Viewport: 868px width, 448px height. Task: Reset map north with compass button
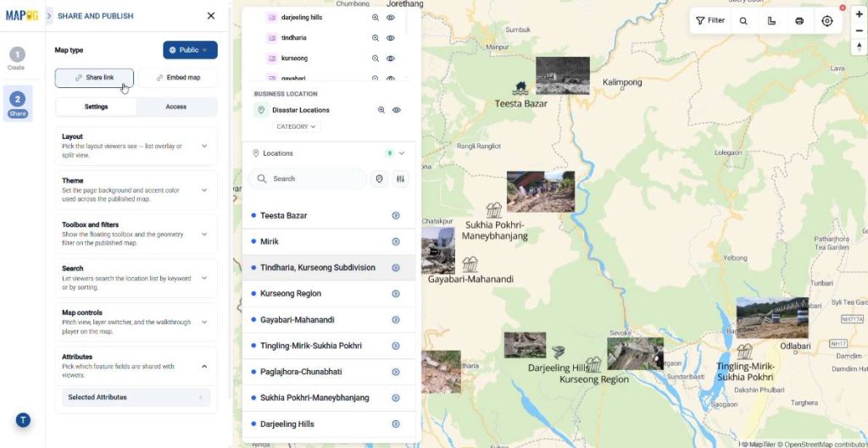click(860, 47)
